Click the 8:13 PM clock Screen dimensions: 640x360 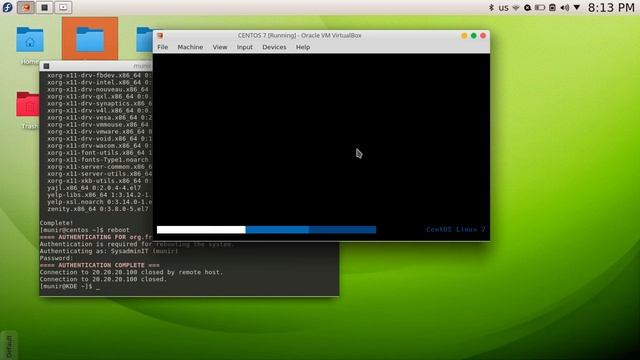pyautogui.click(x=611, y=8)
